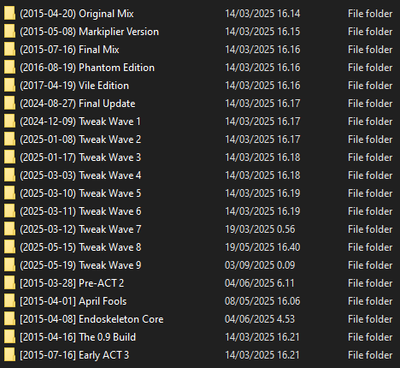Image resolution: width=400 pixels, height=368 pixels.
Task: Click the Tweak Wave 5 folder icon
Action: (10, 194)
